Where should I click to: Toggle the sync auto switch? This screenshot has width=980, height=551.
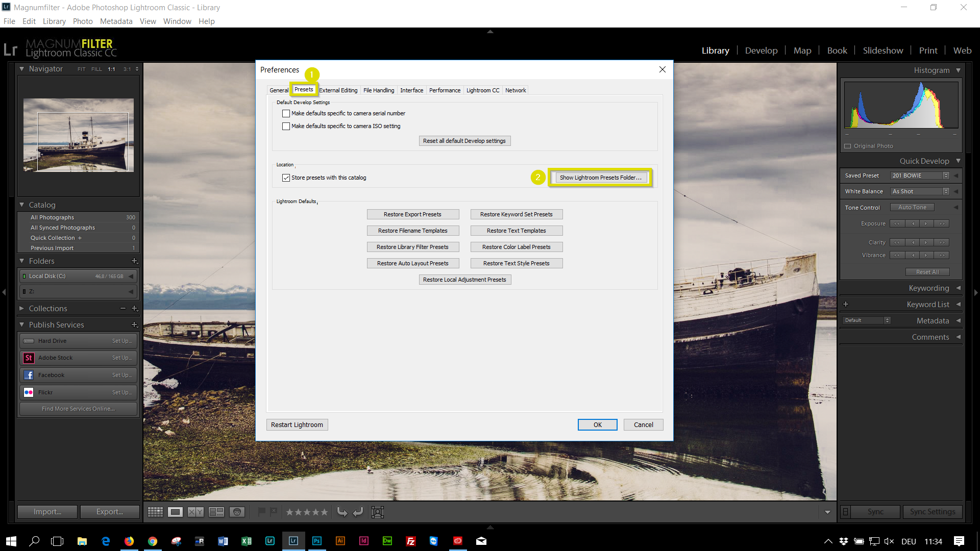(845, 512)
